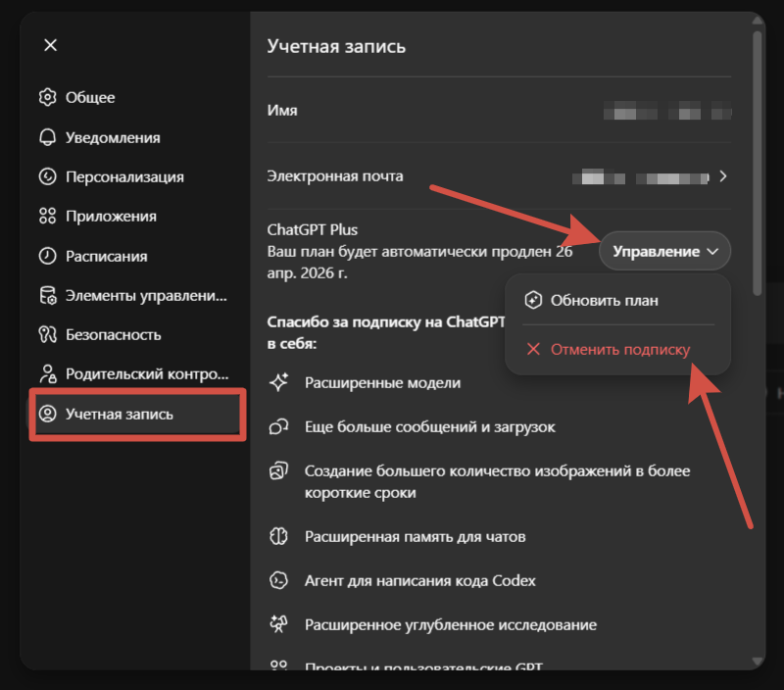Viewport: 784px width, 690px height.
Task: Select Отменить подписку in the dropdown
Action: [618, 349]
